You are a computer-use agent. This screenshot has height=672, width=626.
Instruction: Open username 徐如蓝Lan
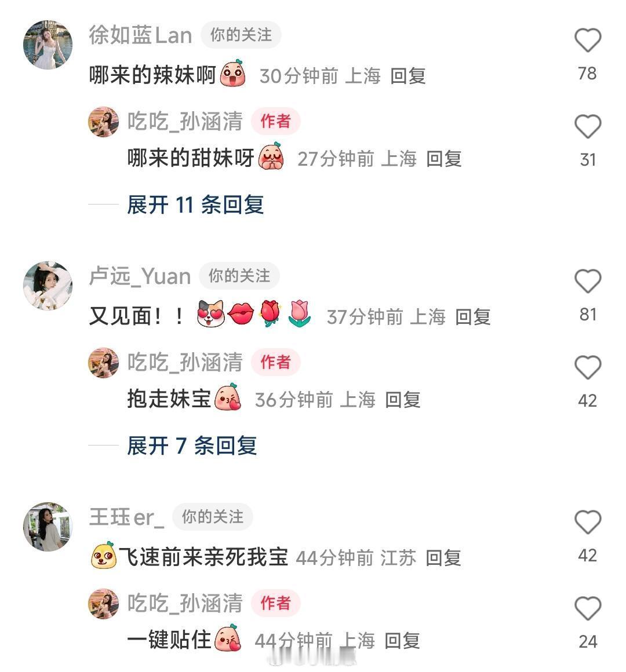pyautogui.click(x=140, y=35)
